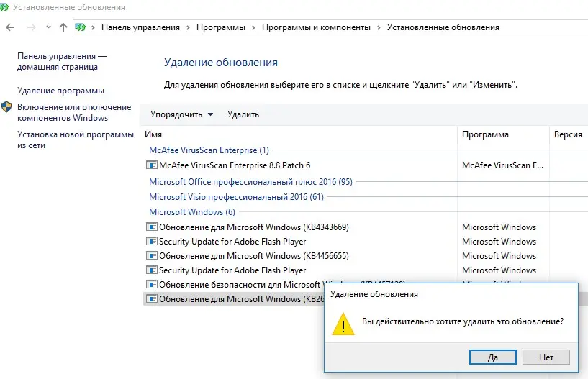Cancel removal with the Нет button

coord(546,357)
